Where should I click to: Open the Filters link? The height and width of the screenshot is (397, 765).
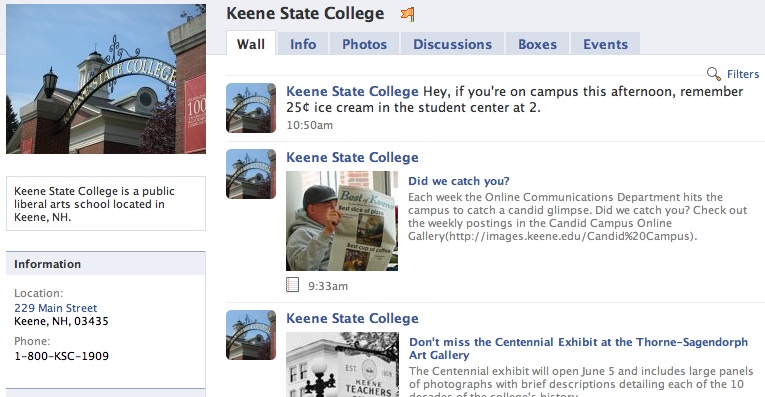[743, 74]
